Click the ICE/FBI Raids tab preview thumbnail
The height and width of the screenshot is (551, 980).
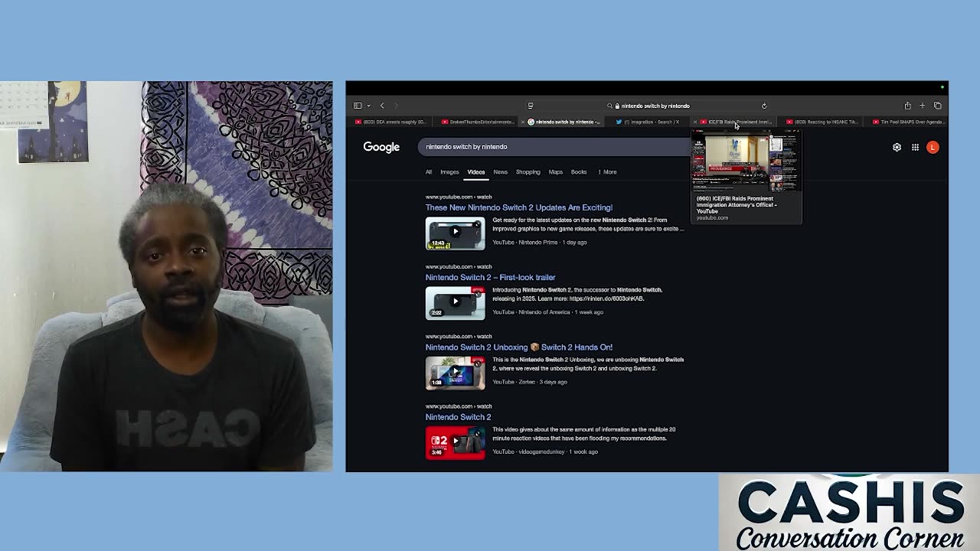pos(745,163)
